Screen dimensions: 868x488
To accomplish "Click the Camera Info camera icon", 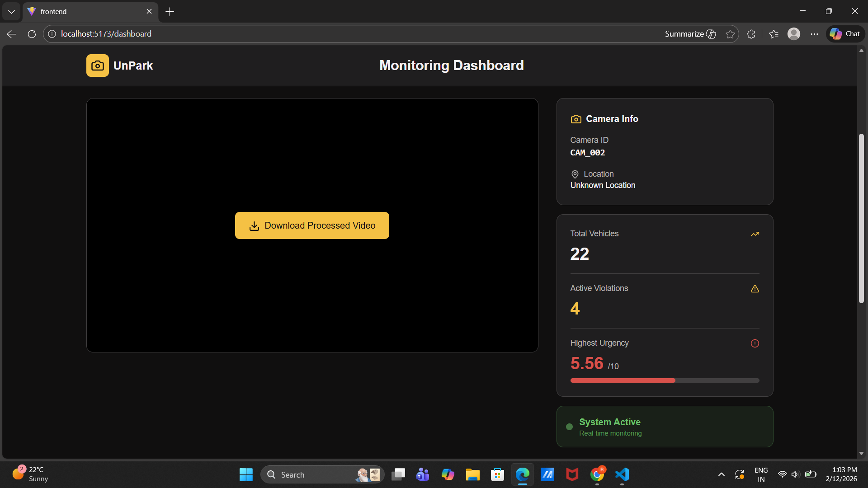I will coord(576,119).
